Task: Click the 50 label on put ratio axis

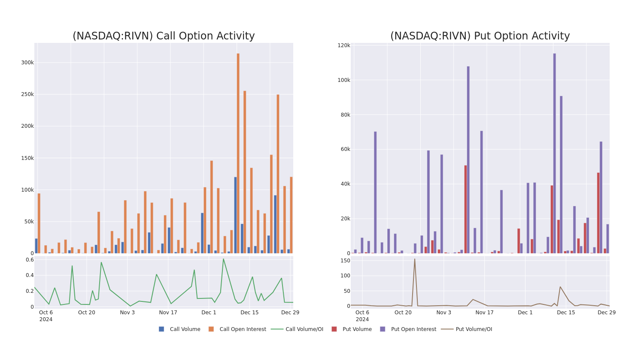Action: coord(347,291)
